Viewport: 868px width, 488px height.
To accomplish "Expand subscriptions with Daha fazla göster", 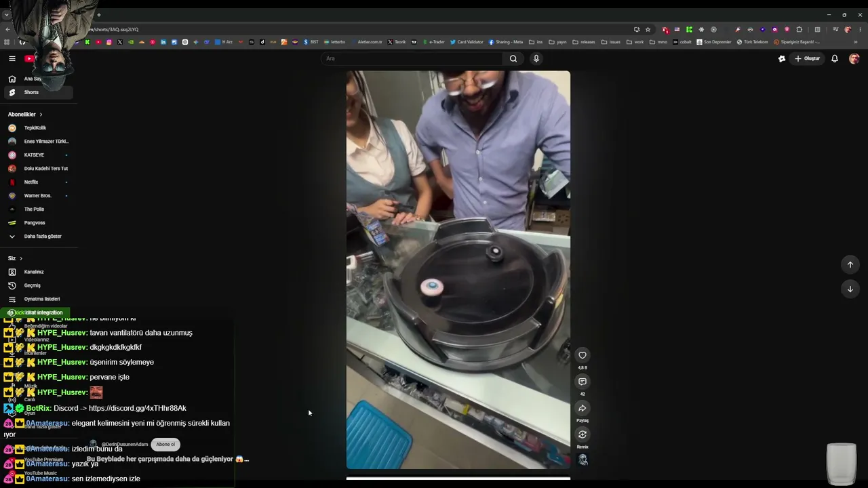I will click(39, 237).
